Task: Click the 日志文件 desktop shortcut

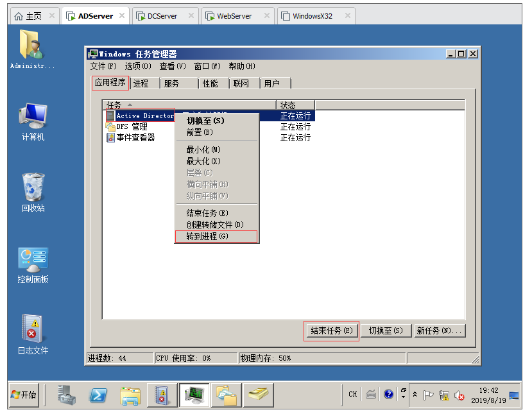Action: [33, 334]
